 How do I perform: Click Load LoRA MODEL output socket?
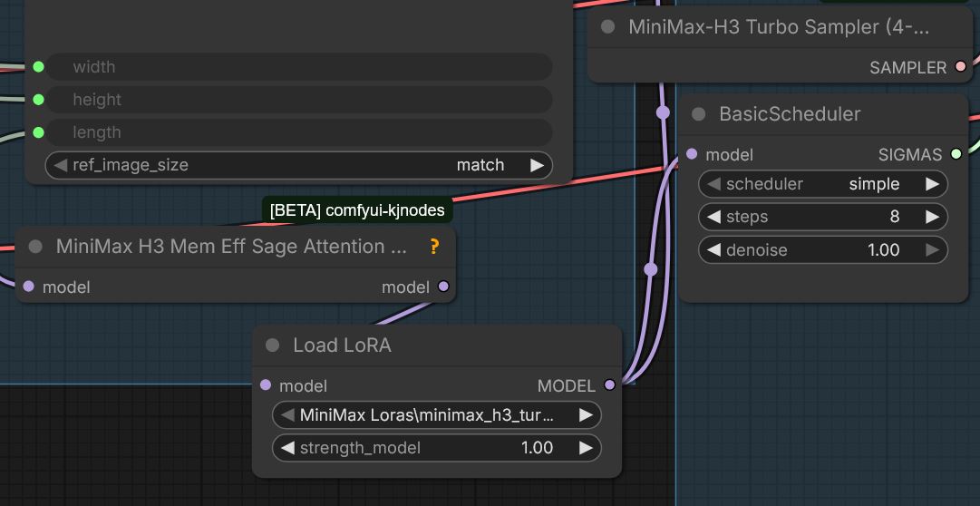609,384
